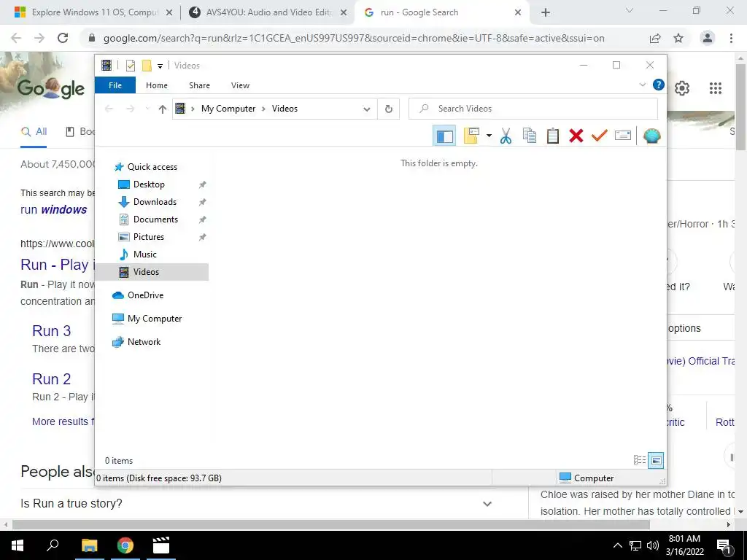The height and width of the screenshot is (560, 747).
Task: Select Quick access in navigation pane
Action: (x=152, y=167)
